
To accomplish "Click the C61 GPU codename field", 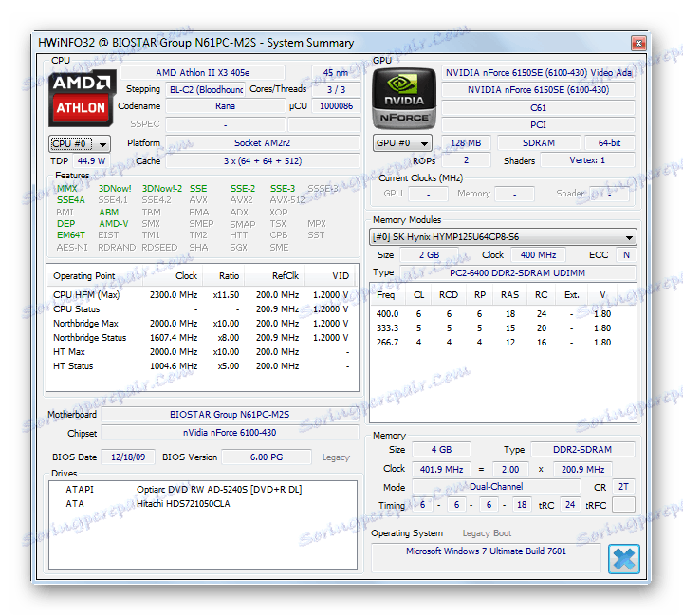I will click(x=538, y=108).
